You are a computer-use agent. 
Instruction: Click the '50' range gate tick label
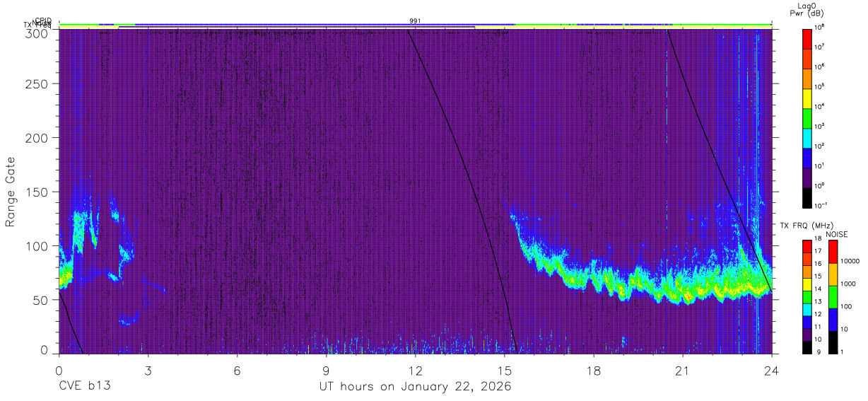click(x=40, y=300)
